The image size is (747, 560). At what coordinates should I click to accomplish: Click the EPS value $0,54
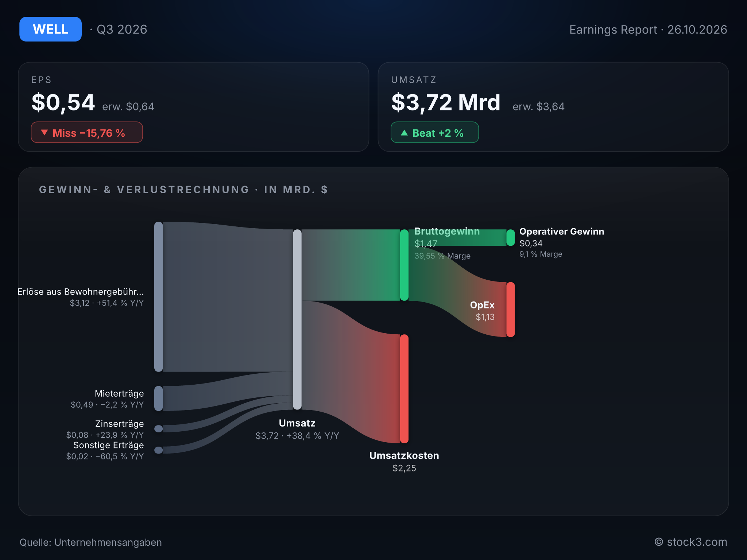[63, 102]
